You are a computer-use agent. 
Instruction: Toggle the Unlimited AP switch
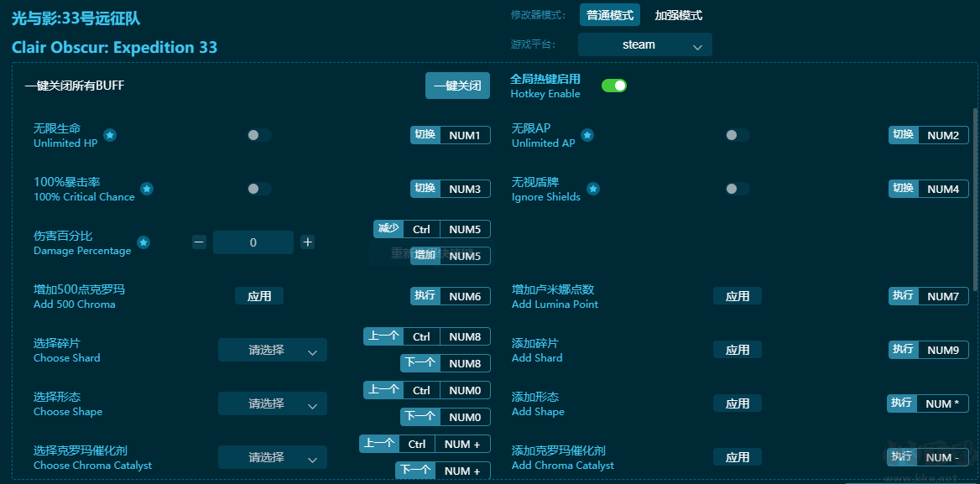tap(737, 135)
